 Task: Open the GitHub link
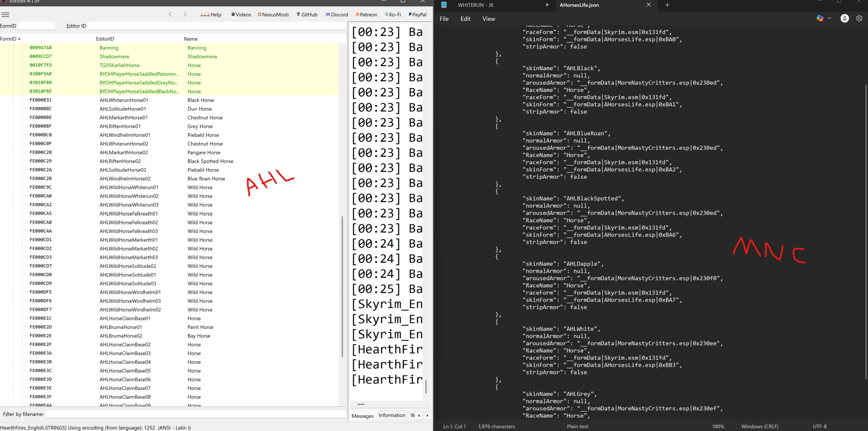(307, 14)
